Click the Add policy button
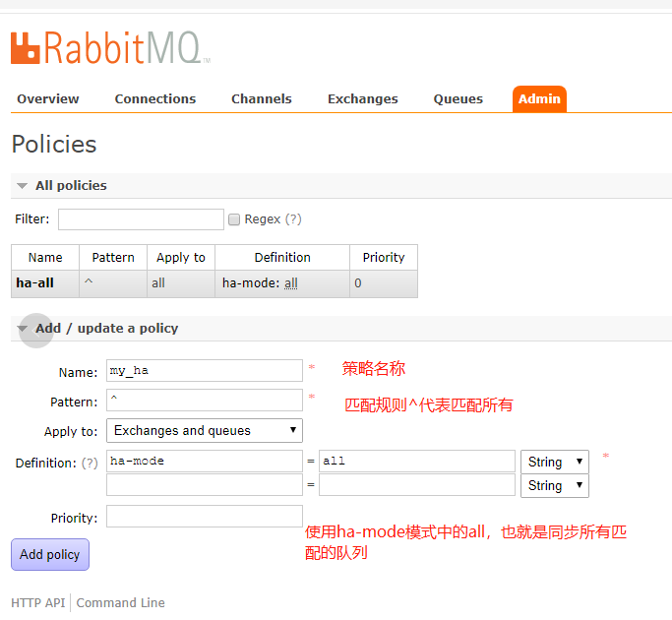This screenshot has width=672, height=620. 50,554
